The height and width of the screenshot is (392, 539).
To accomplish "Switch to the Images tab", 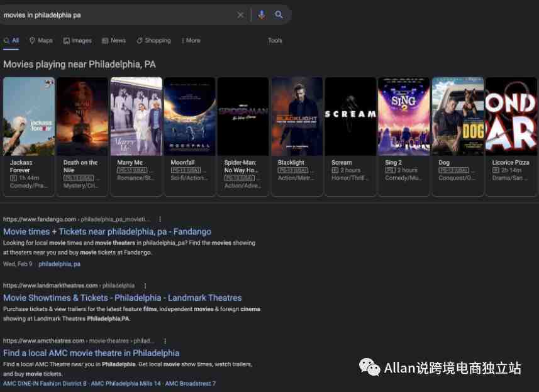I will (x=77, y=40).
